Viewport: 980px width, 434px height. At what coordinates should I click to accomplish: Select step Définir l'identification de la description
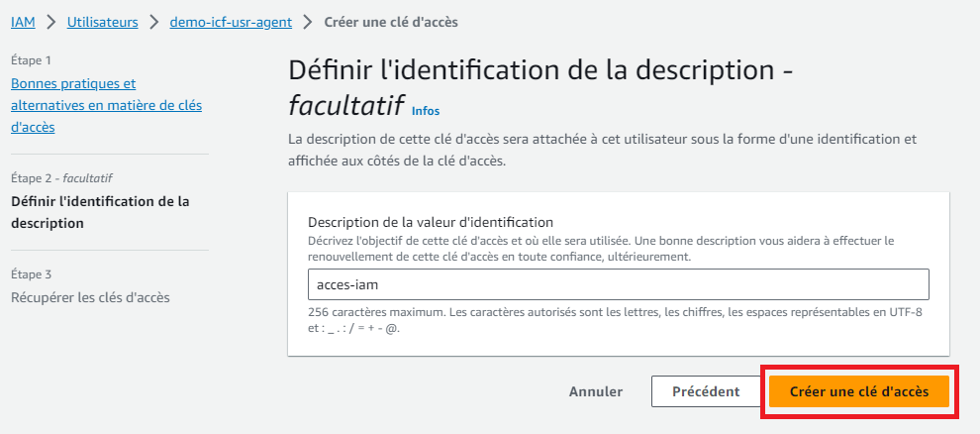tap(100, 212)
